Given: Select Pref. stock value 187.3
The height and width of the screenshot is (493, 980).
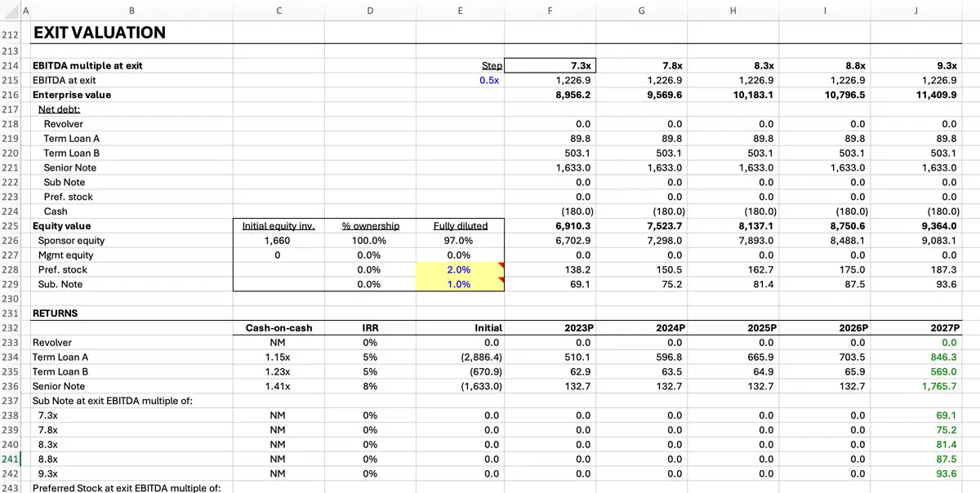Looking at the screenshot, I should point(944,270).
